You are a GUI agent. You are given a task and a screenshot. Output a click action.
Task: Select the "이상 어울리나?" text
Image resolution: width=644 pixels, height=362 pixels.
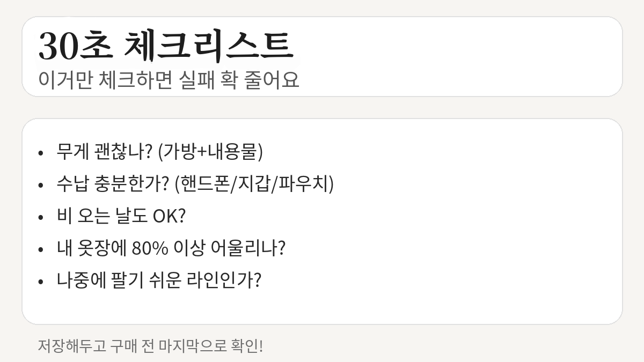pyautogui.click(x=230, y=249)
